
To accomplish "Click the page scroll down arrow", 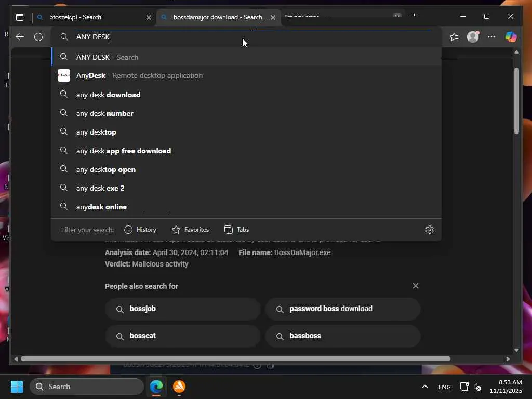I will 516,350.
